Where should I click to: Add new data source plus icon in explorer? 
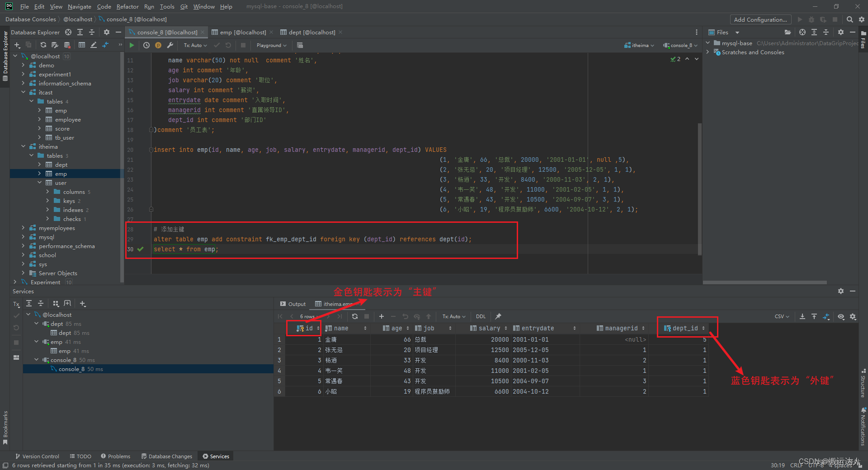click(x=17, y=45)
